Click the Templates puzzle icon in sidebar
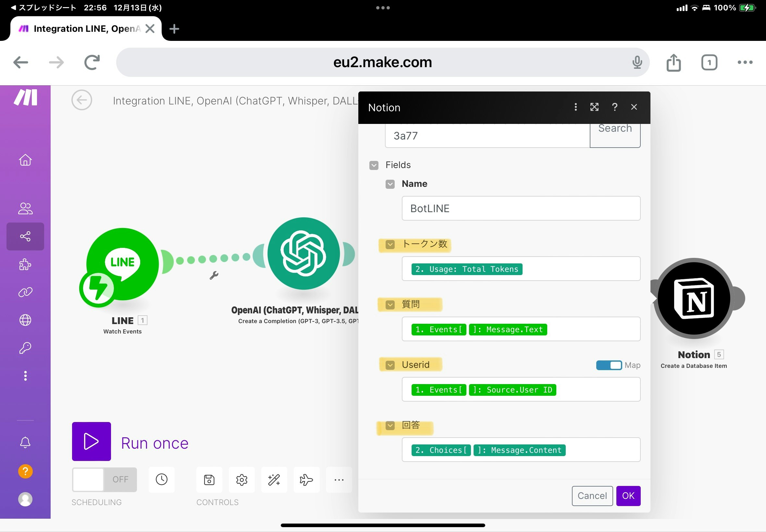This screenshot has height=532, width=766. pyautogui.click(x=25, y=265)
